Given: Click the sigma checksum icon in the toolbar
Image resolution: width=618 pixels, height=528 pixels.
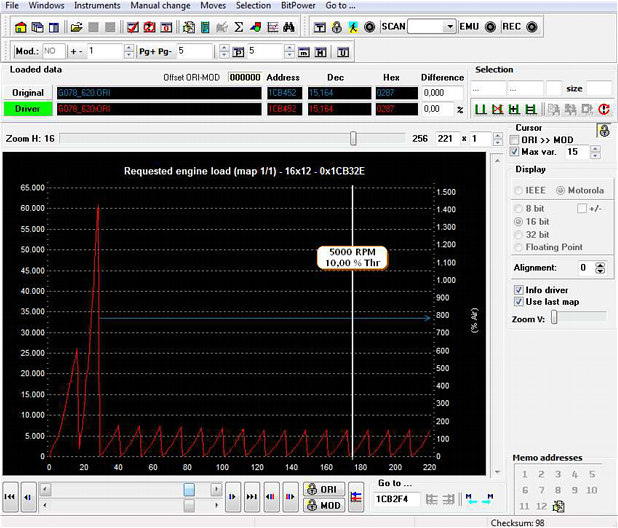Looking at the screenshot, I should click(238, 26).
